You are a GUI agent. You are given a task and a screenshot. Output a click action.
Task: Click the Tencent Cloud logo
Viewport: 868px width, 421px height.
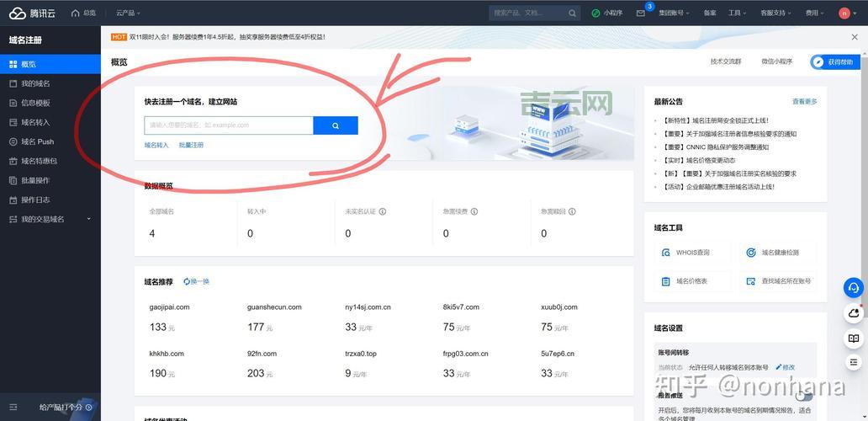pyautogui.click(x=30, y=13)
